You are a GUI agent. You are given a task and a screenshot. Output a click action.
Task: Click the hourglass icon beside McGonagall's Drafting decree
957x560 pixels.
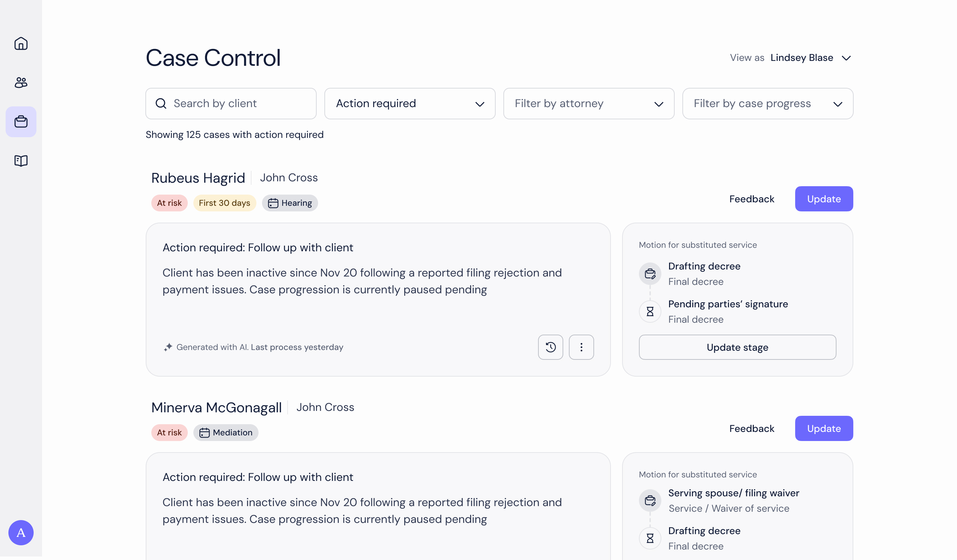click(x=650, y=538)
